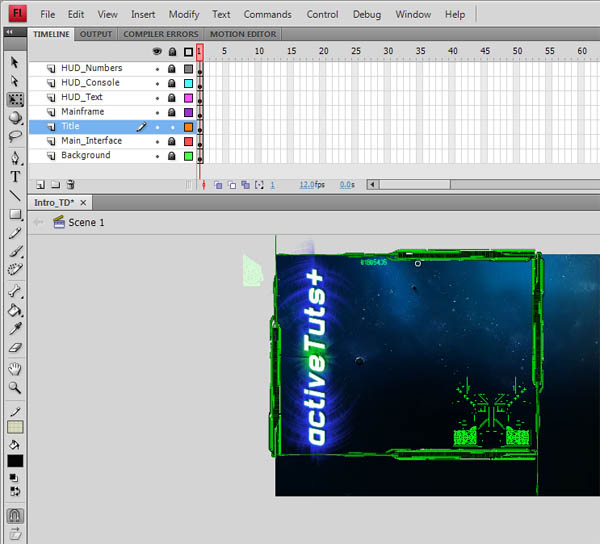This screenshot has width=600, height=544.
Task: Select the Deco tool
Action: pos(15,269)
